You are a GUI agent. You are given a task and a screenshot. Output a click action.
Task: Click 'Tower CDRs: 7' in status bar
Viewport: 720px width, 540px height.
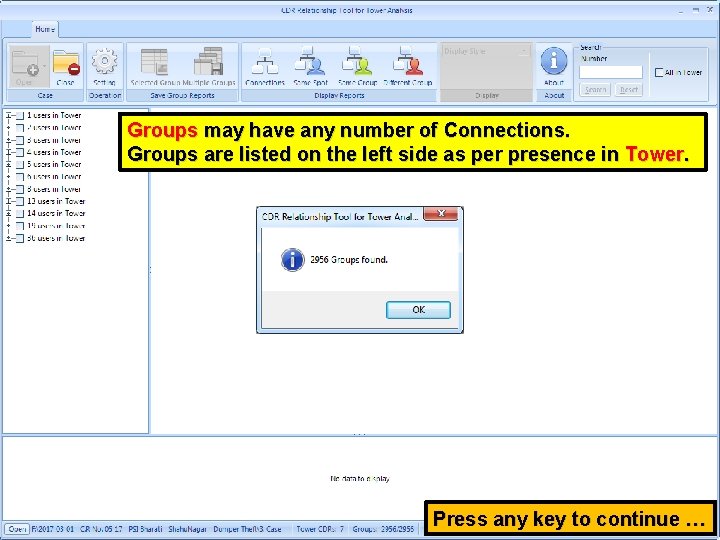320,529
